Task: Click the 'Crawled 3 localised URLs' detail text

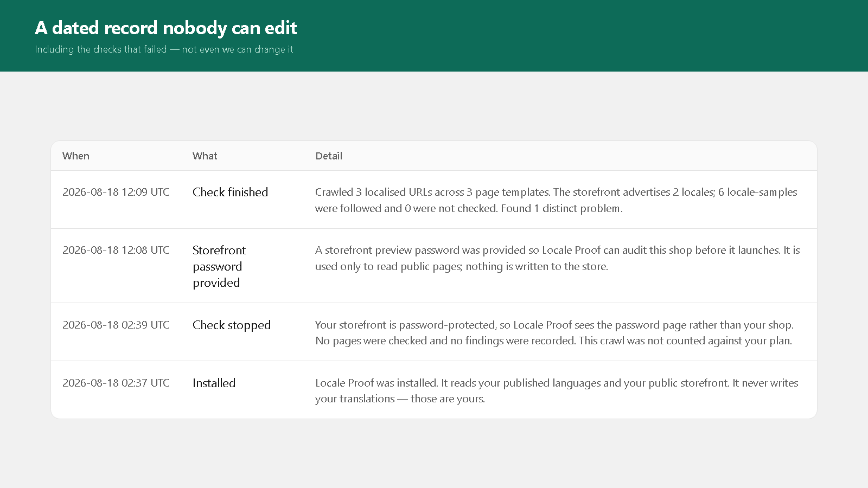Action: (x=556, y=200)
